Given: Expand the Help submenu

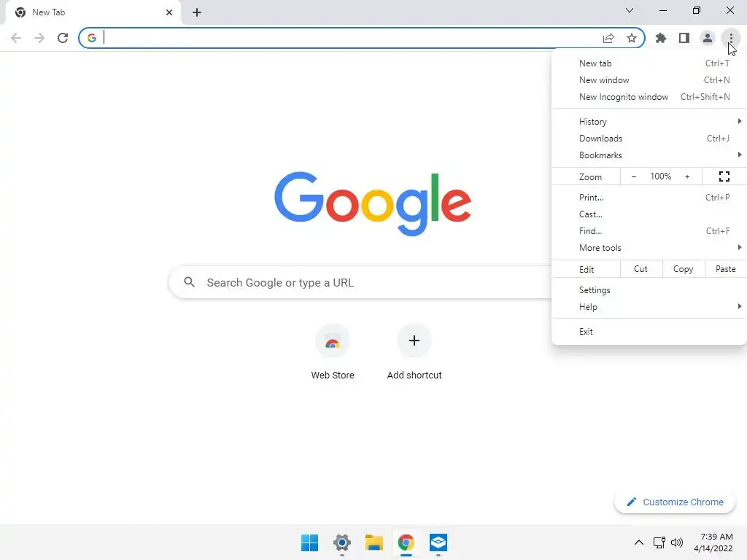Looking at the screenshot, I should coord(649,307).
